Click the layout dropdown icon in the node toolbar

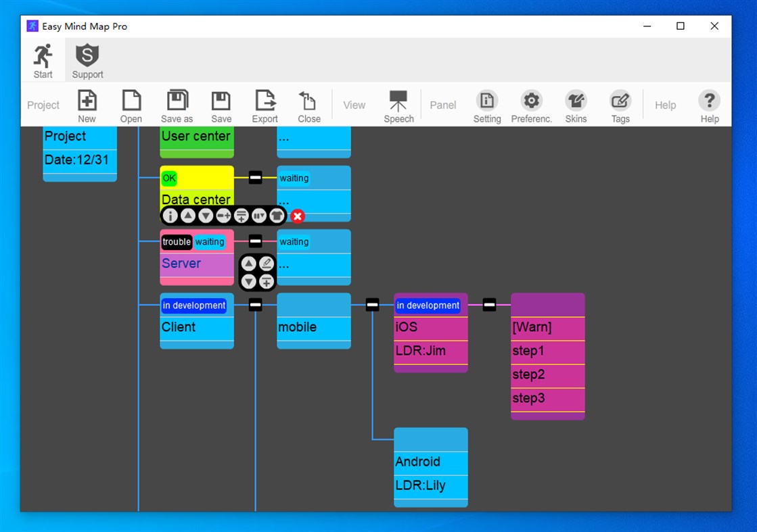coord(258,215)
